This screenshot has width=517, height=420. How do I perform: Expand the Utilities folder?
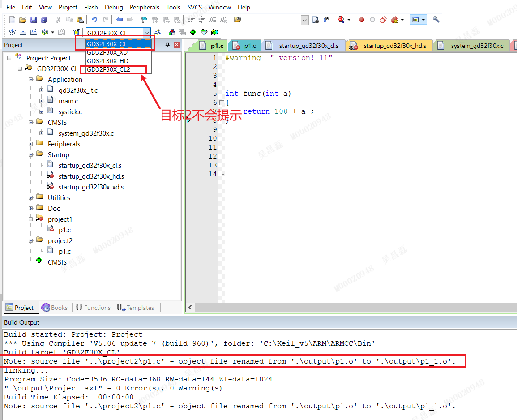point(31,197)
